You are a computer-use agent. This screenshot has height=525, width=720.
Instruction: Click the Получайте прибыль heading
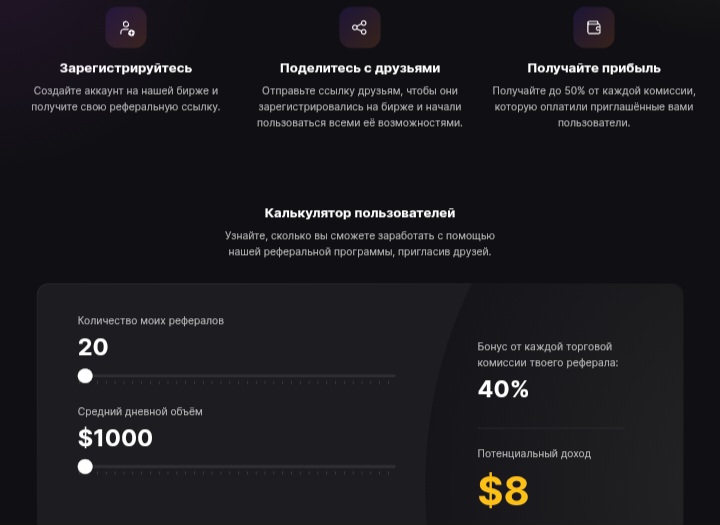coord(594,68)
